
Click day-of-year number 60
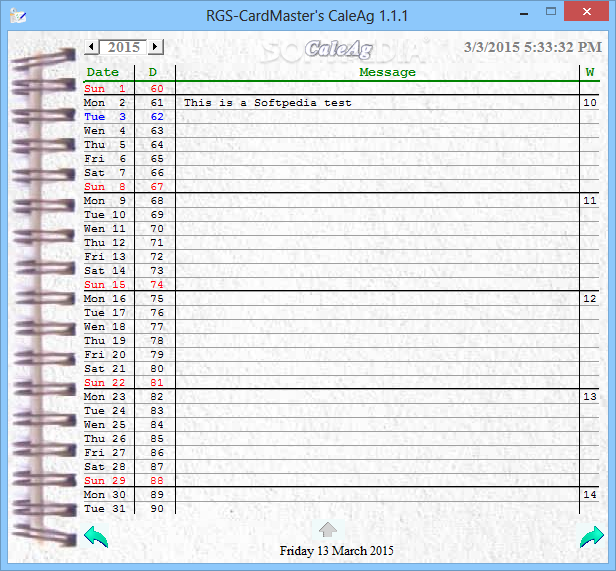pyautogui.click(x=157, y=89)
